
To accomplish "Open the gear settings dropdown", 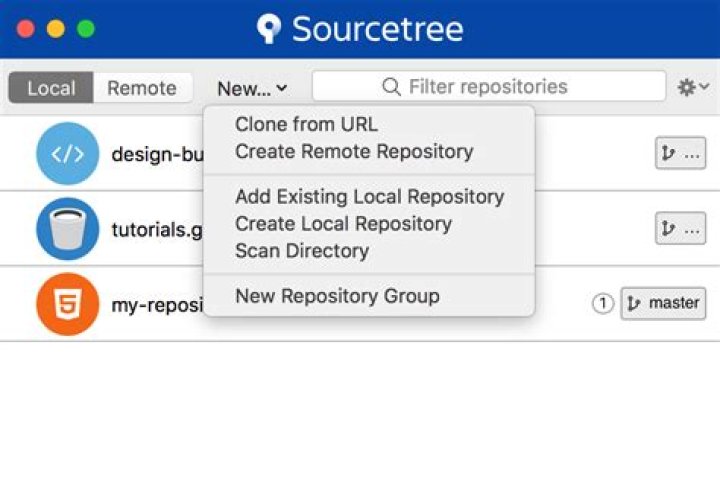I will click(x=693, y=87).
